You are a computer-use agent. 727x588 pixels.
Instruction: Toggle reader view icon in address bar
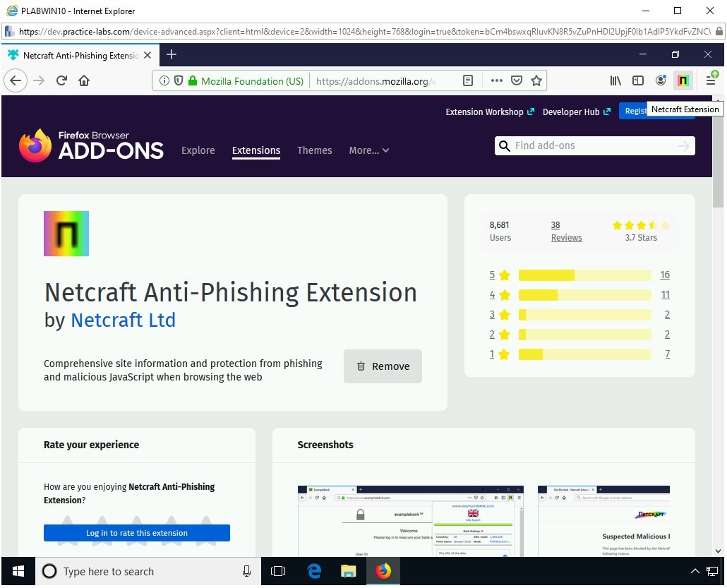tap(468, 80)
